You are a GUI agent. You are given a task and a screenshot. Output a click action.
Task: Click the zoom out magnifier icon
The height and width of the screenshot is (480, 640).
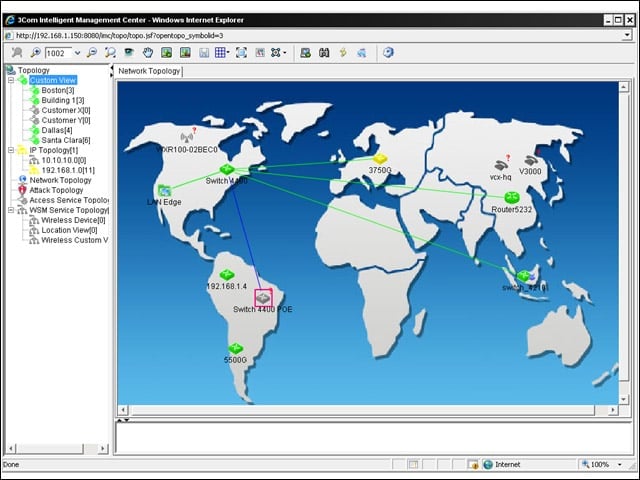(92, 53)
